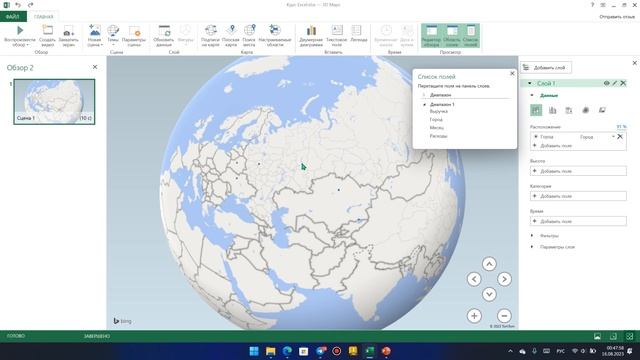Capture screen with Захватить экран
640x360 pixels.
click(x=68, y=36)
